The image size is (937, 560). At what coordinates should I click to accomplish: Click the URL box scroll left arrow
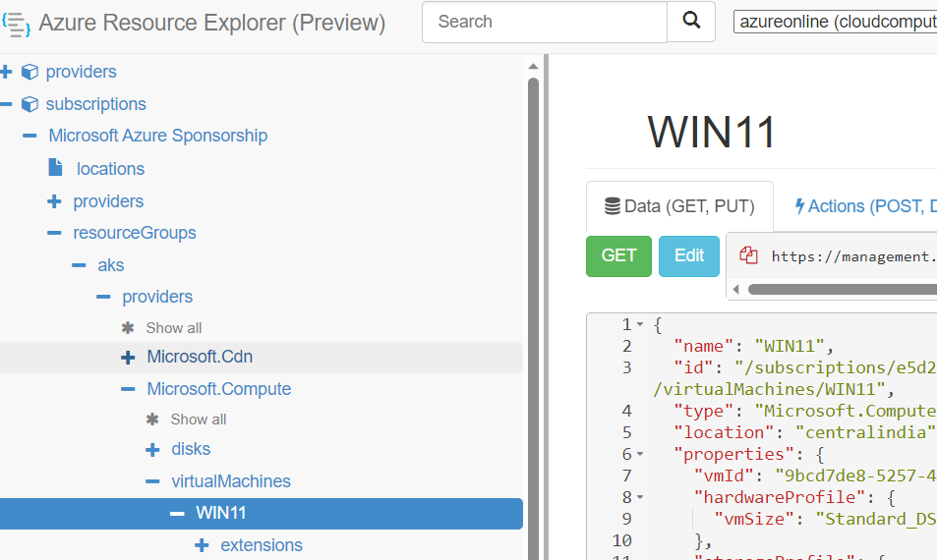click(736, 289)
